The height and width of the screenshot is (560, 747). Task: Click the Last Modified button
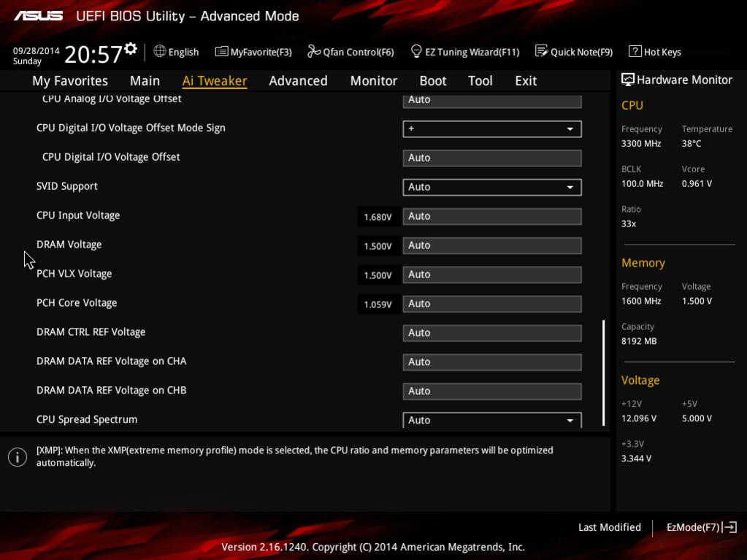[x=609, y=527]
